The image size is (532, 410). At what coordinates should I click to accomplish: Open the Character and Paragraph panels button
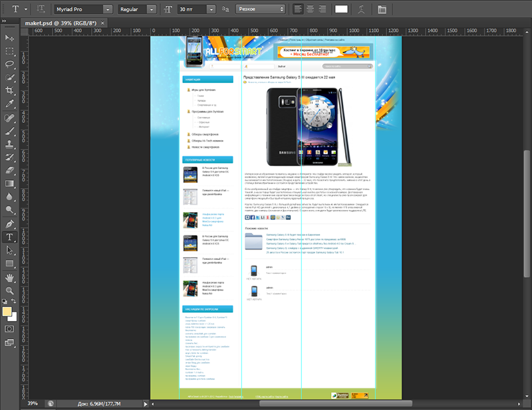click(382, 9)
